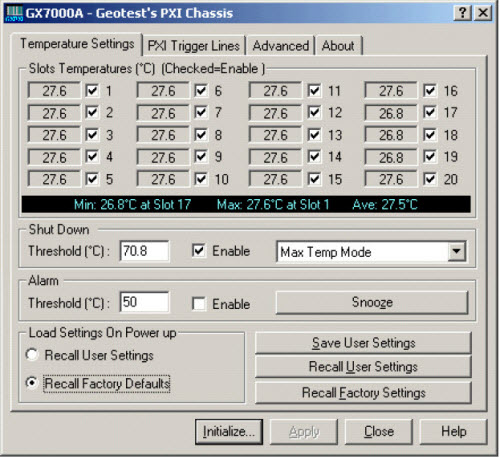The image size is (500, 458).
Task: Click the Snooze button
Action: click(372, 303)
